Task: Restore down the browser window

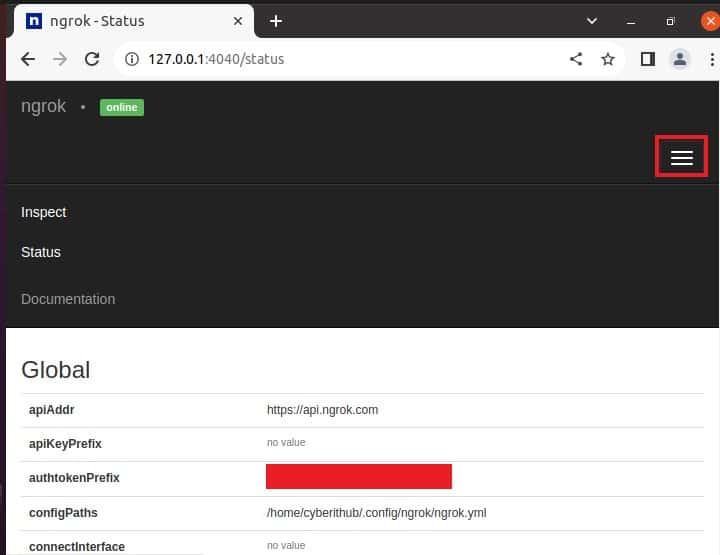Action: (670, 21)
